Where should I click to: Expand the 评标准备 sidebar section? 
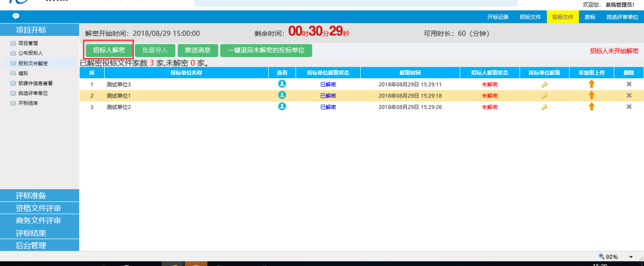(x=31, y=196)
